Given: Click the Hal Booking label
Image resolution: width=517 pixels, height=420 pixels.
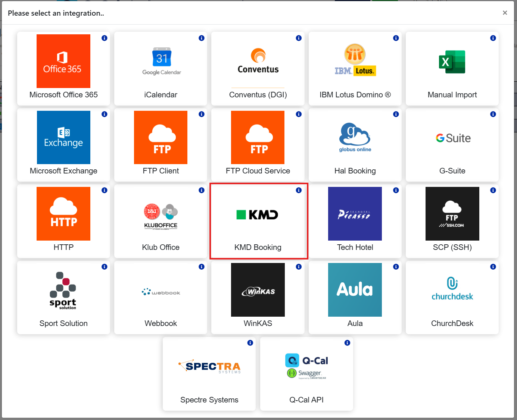Looking at the screenshot, I should click(x=355, y=171).
